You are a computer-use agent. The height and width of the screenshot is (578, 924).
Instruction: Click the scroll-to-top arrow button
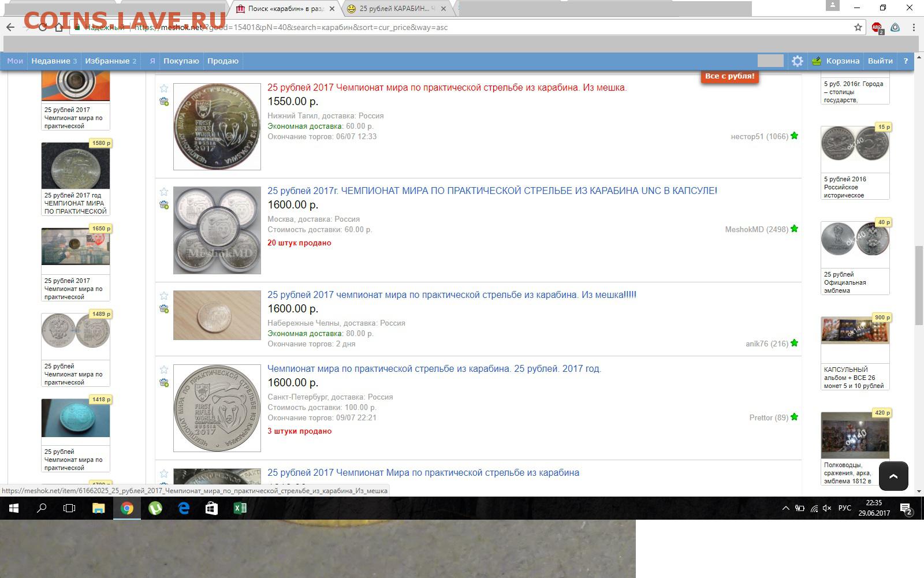pos(893,476)
